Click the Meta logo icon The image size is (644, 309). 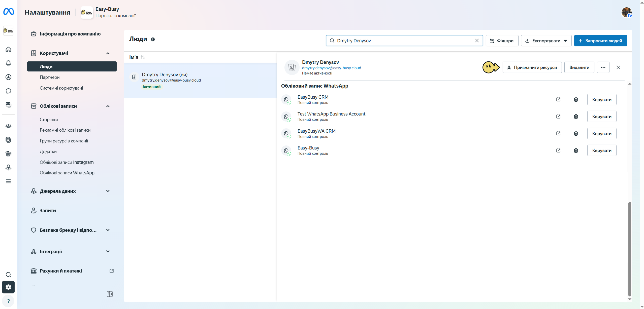[9, 12]
